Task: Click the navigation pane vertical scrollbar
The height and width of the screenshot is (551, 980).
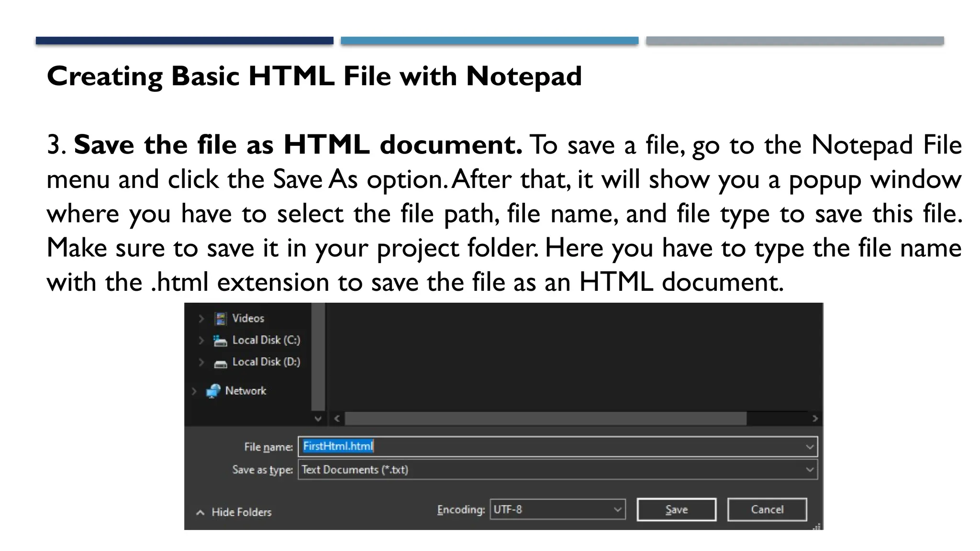Action: pos(318,356)
